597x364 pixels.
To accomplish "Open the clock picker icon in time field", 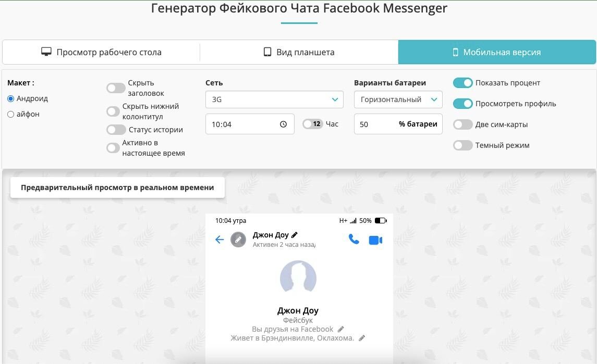I will click(283, 124).
